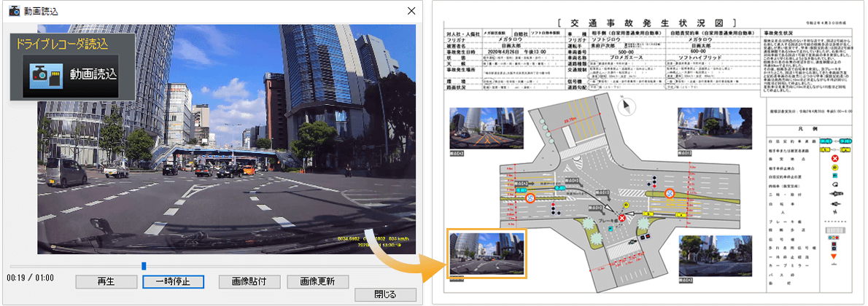Screen dimensions: 868x306
Task: Close the 動画読込 dialog window
Action: pyautogui.click(x=411, y=11)
